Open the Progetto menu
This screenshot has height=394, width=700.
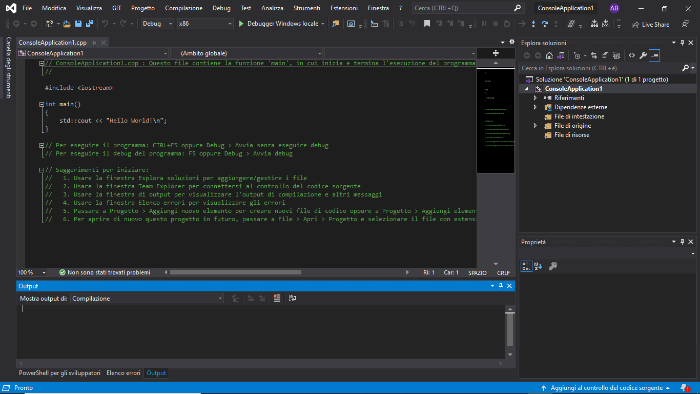pyautogui.click(x=143, y=8)
